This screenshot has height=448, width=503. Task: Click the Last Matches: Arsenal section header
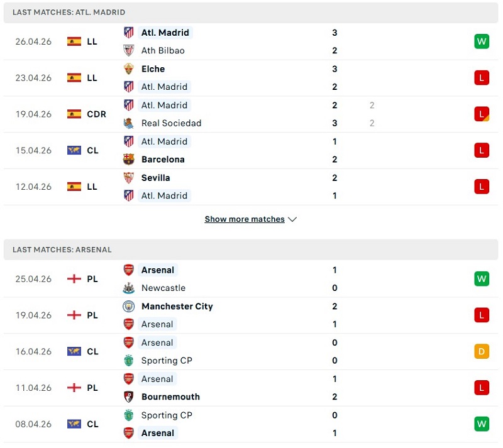62,249
